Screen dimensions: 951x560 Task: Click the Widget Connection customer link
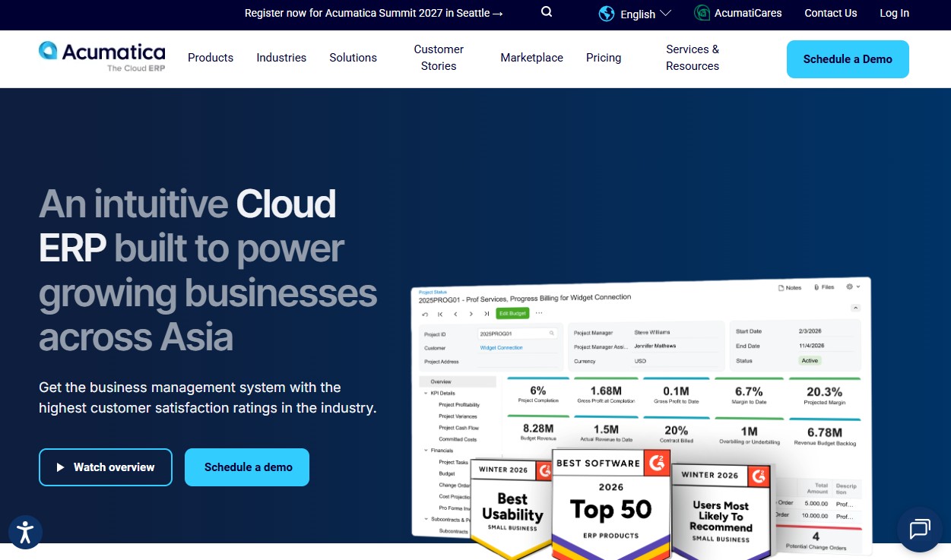click(x=501, y=347)
